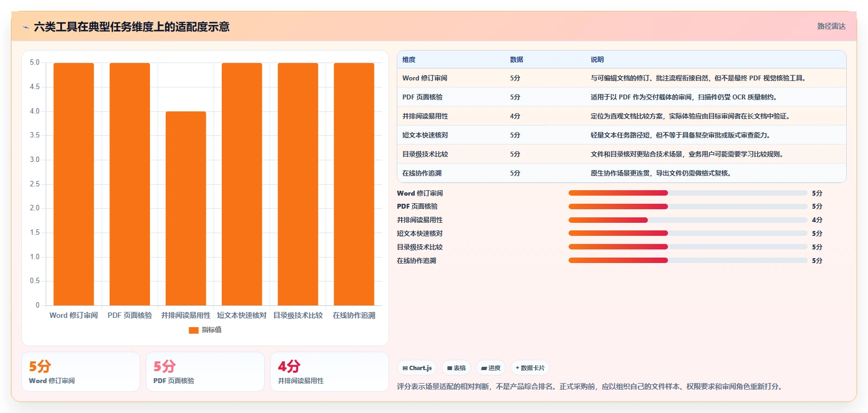This screenshot has width=868, height=413.
Task: Click the 短文本快速核对 progress bar
Action: pos(688,233)
